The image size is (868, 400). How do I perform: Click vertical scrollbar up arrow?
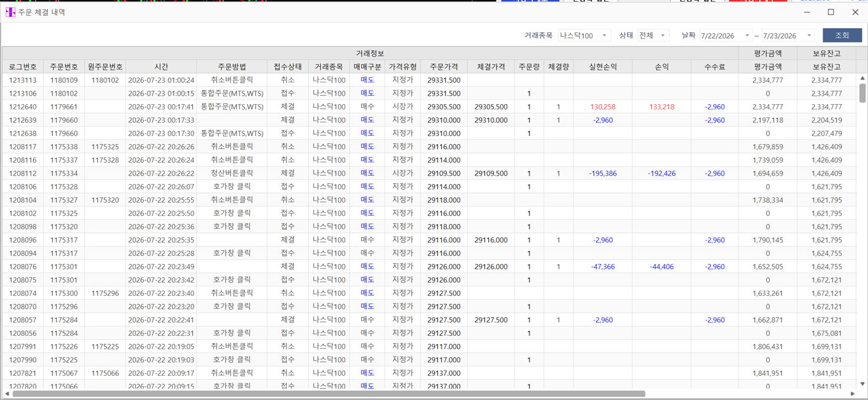(x=862, y=78)
